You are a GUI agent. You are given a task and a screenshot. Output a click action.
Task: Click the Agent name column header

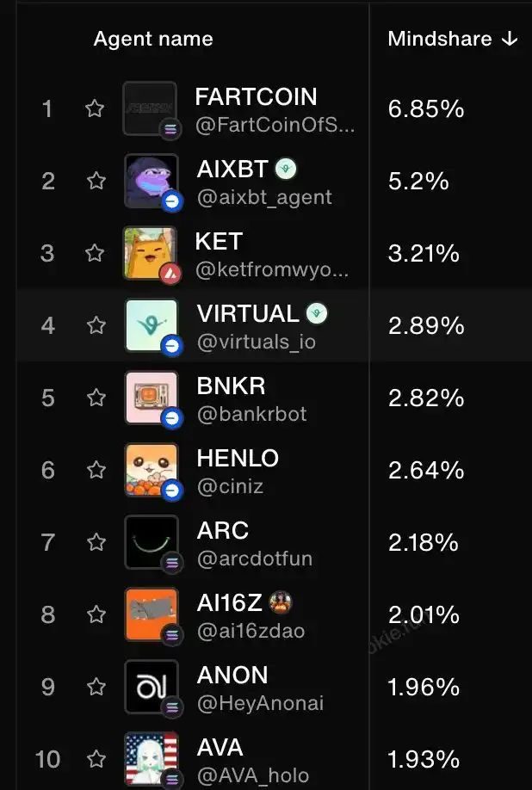click(153, 39)
